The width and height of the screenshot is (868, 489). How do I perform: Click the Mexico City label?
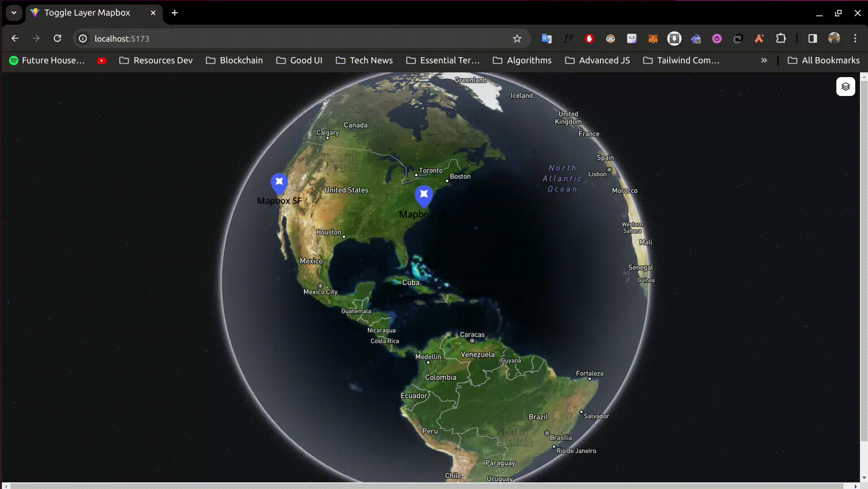point(321,292)
